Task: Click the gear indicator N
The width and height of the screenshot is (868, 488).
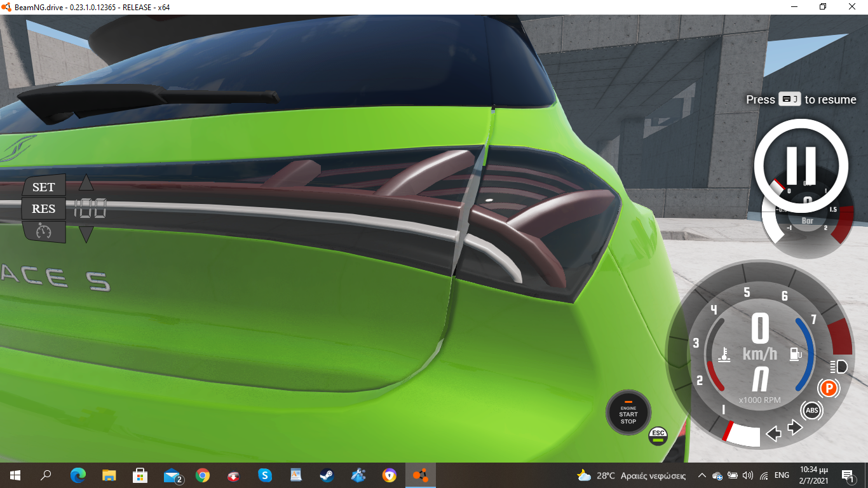Action: 760,380
